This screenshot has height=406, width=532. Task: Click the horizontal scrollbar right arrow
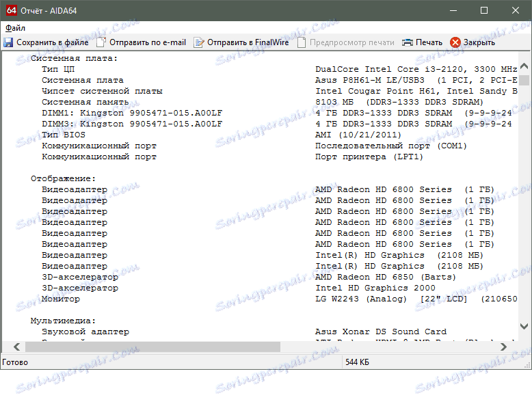coord(503,347)
